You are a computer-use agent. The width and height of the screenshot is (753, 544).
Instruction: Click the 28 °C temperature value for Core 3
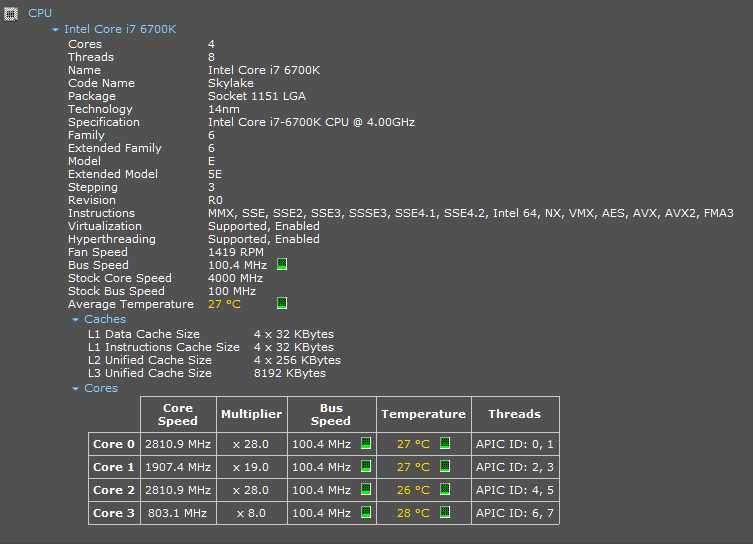click(x=413, y=513)
